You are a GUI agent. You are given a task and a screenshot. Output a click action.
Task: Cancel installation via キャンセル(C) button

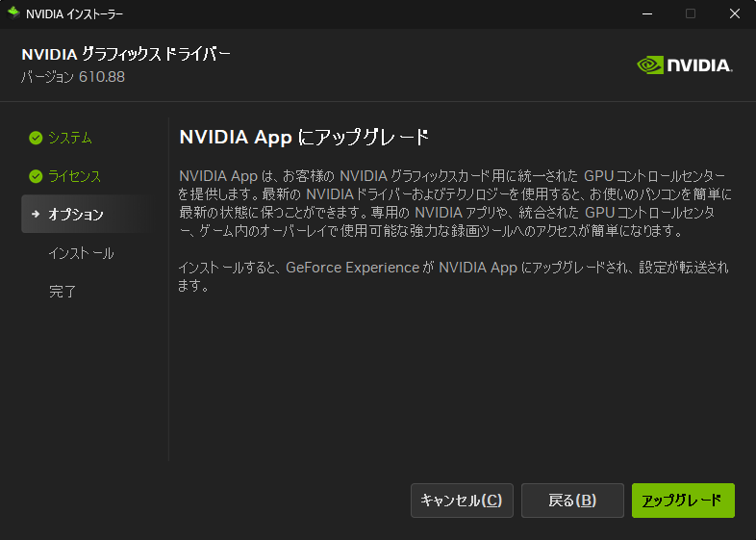[x=462, y=501]
